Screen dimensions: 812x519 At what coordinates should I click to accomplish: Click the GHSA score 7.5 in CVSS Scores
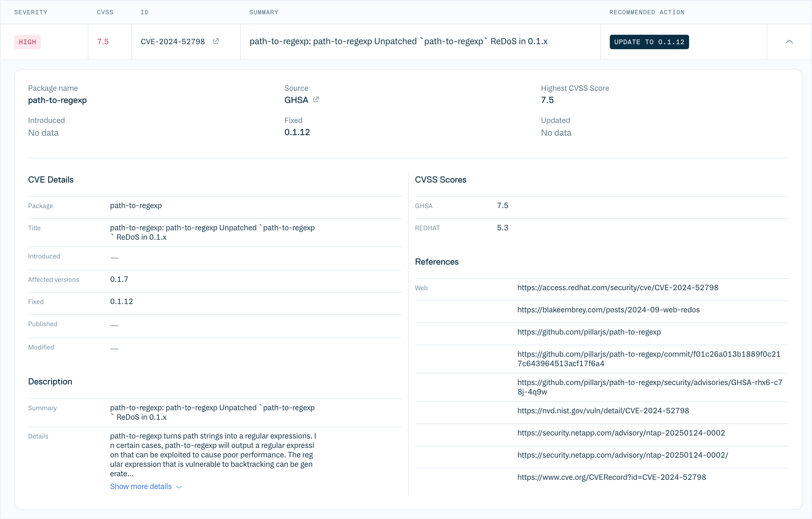tap(502, 205)
